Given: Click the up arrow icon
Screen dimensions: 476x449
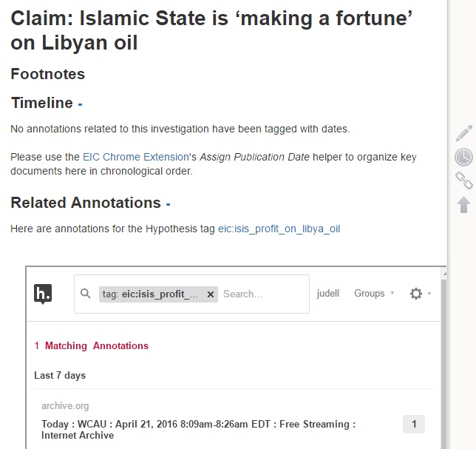Looking at the screenshot, I should [464, 205].
